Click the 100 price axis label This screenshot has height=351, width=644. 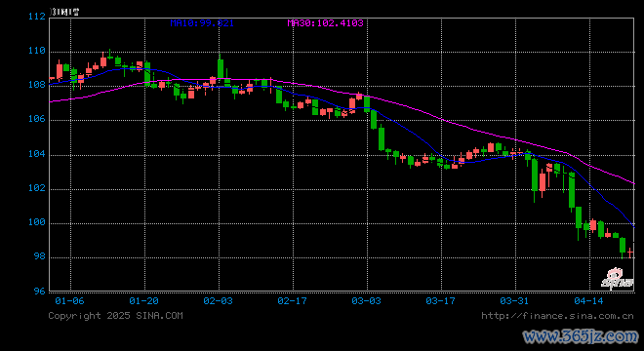coord(37,222)
